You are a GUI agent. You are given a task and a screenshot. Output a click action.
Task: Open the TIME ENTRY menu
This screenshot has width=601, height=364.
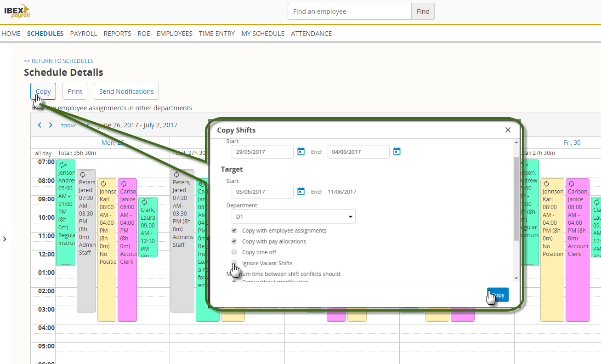[x=217, y=34]
